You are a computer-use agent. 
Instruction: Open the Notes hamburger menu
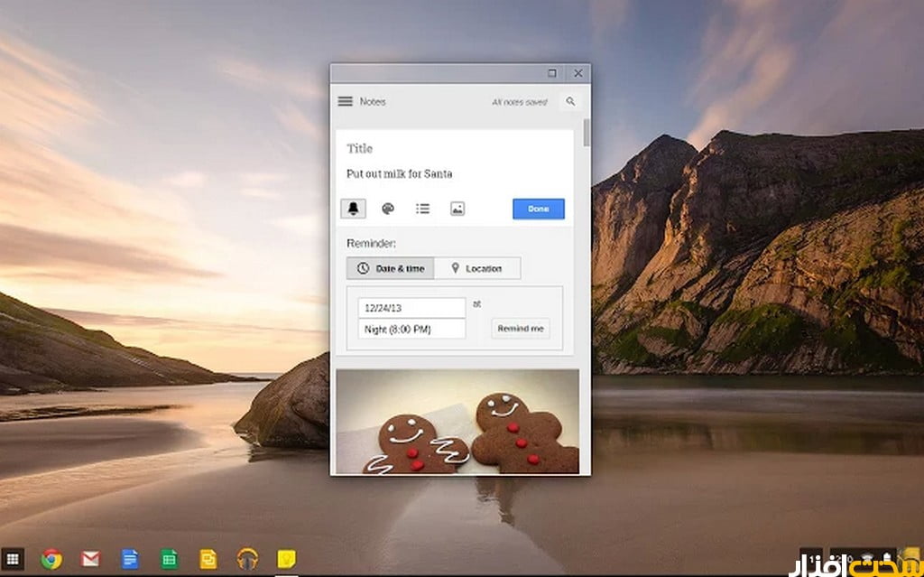[x=345, y=102]
